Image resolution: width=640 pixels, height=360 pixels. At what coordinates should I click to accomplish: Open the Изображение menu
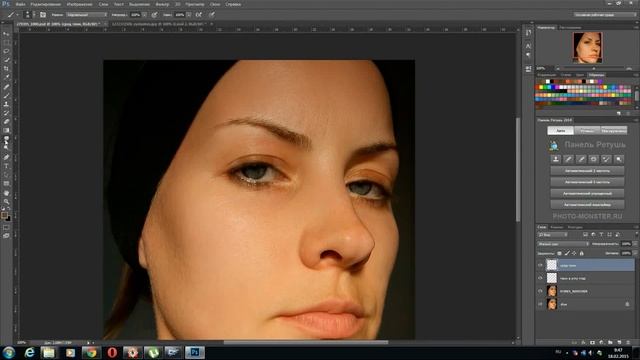coord(80,4)
